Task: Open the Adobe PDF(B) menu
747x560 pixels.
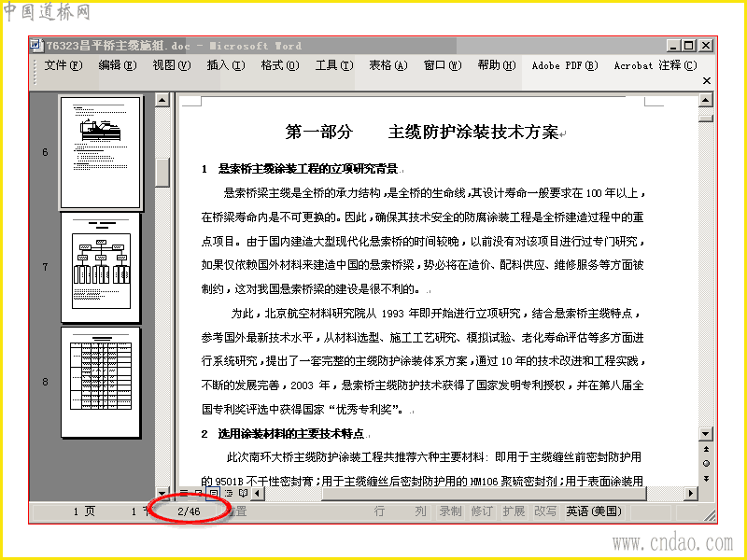Action: pyautogui.click(x=565, y=65)
